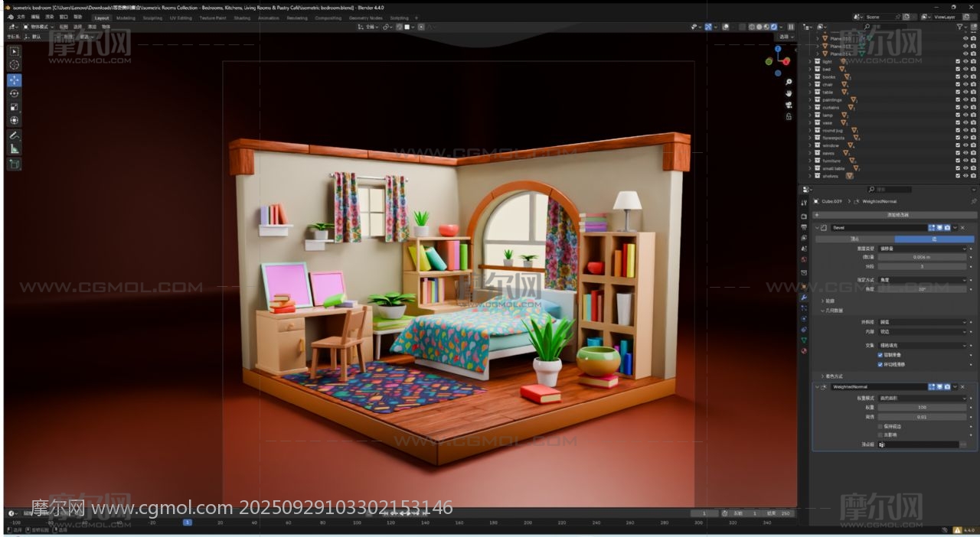Activate the 3D Cursor tool

tap(15, 65)
